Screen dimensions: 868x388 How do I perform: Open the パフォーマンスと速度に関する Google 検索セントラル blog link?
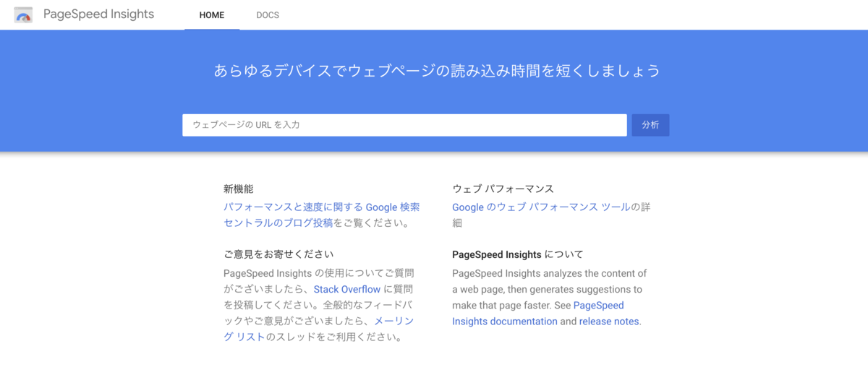coord(321,215)
